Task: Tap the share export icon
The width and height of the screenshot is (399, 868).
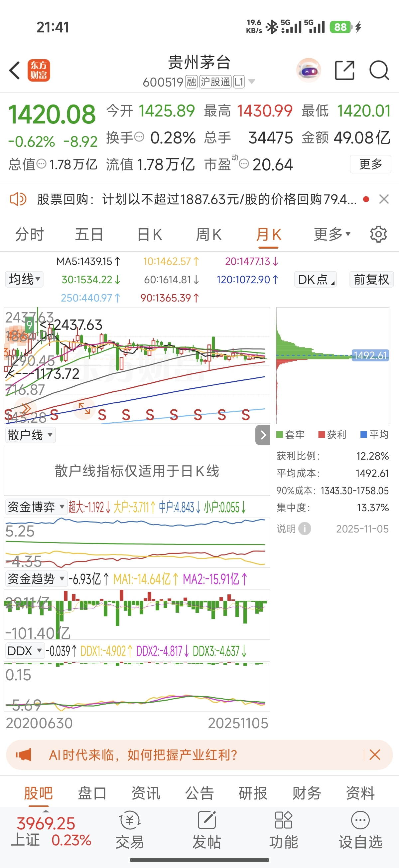Action: point(345,71)
